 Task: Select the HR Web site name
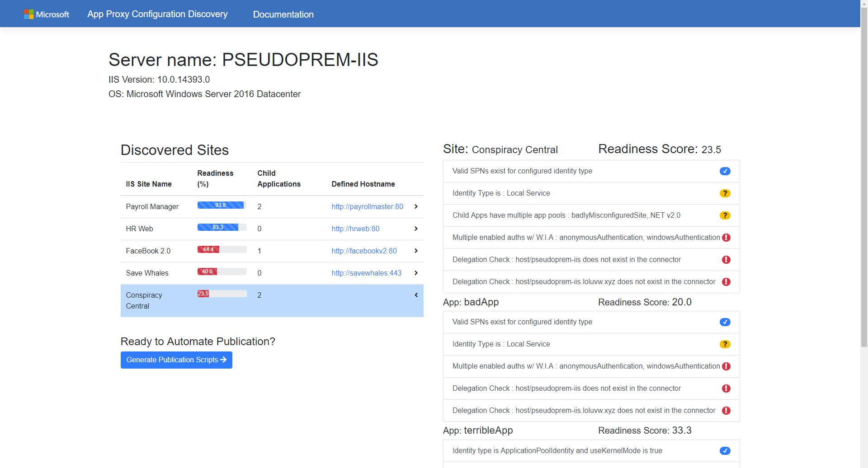(x=139, y=229)
